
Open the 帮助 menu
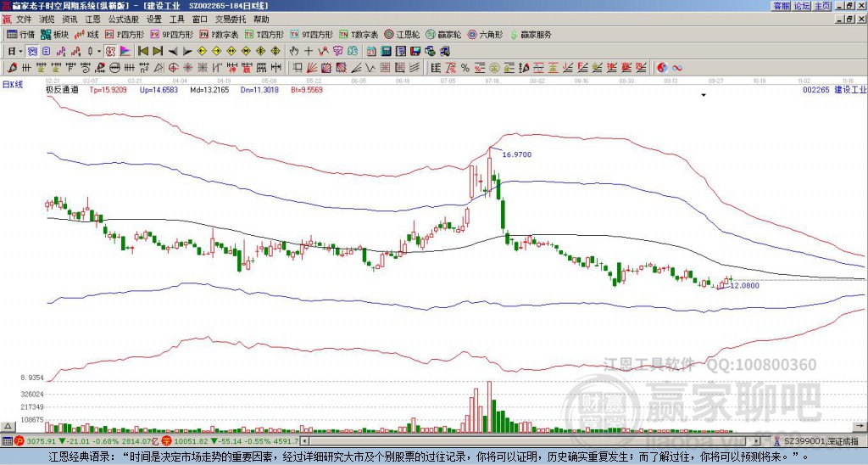[261, 20]
